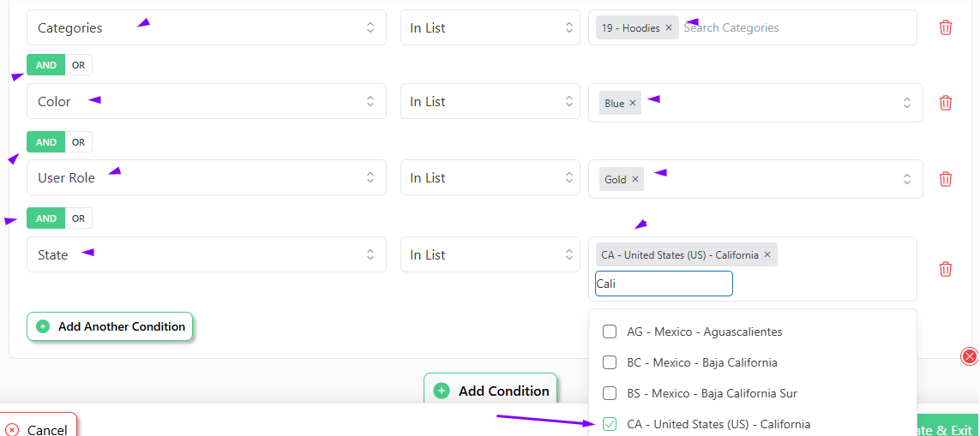Delete the Color condition row
980x436 pixels.
tap(946, 103)
